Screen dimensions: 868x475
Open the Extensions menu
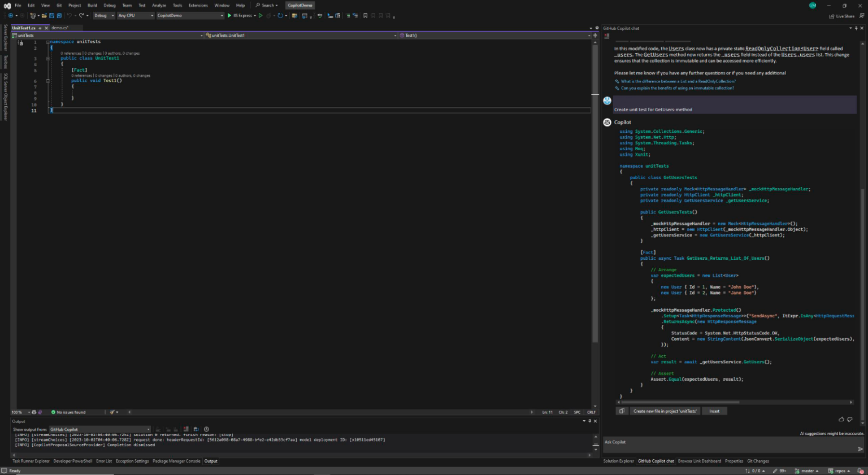click(198, 5)
